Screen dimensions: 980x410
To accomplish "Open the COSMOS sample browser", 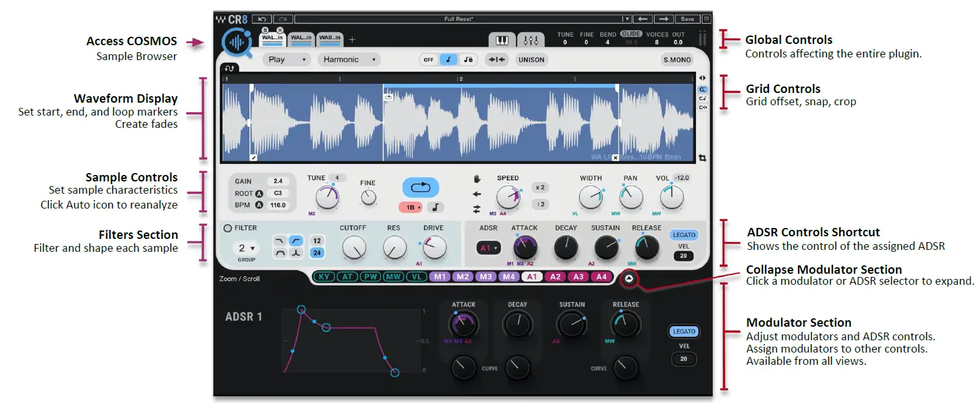I will (238, 40).
